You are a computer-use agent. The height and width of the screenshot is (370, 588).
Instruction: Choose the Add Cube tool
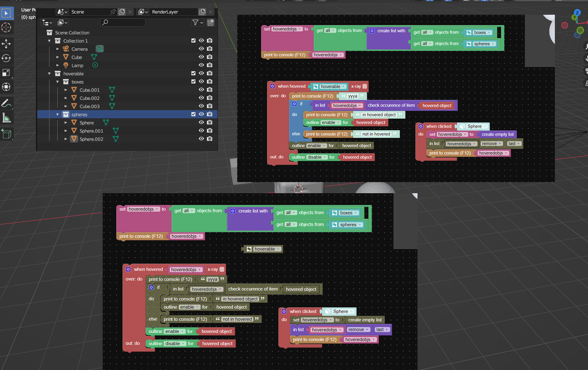pos(6,134)
